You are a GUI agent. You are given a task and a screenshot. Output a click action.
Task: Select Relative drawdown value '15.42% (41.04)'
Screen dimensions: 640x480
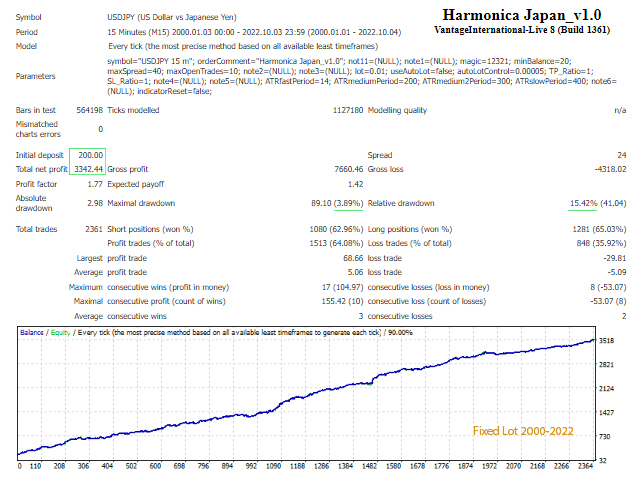[598, 203]
